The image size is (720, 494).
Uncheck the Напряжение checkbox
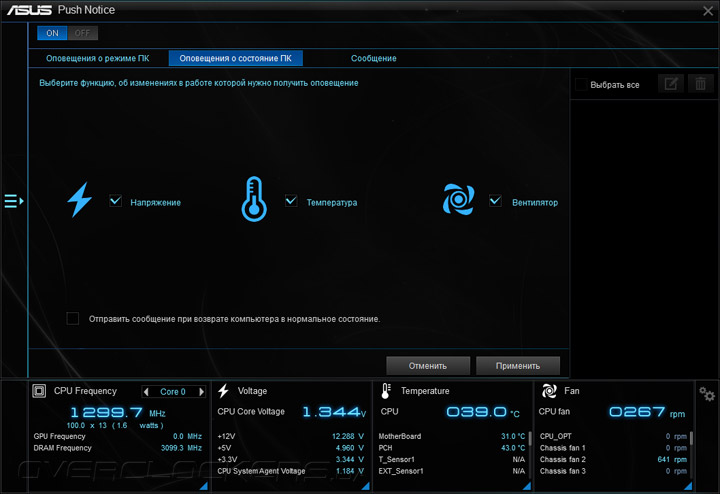pos(115,201)
